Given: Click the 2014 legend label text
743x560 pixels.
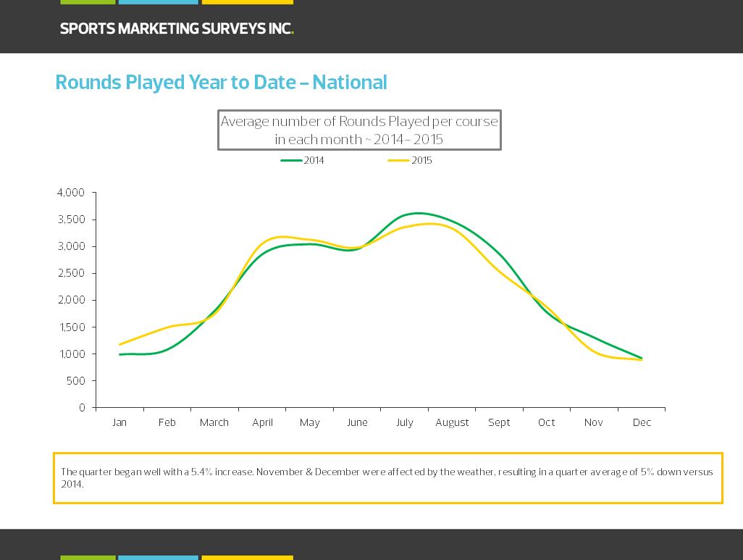Looking at the screenshot, I should point(314,161).
